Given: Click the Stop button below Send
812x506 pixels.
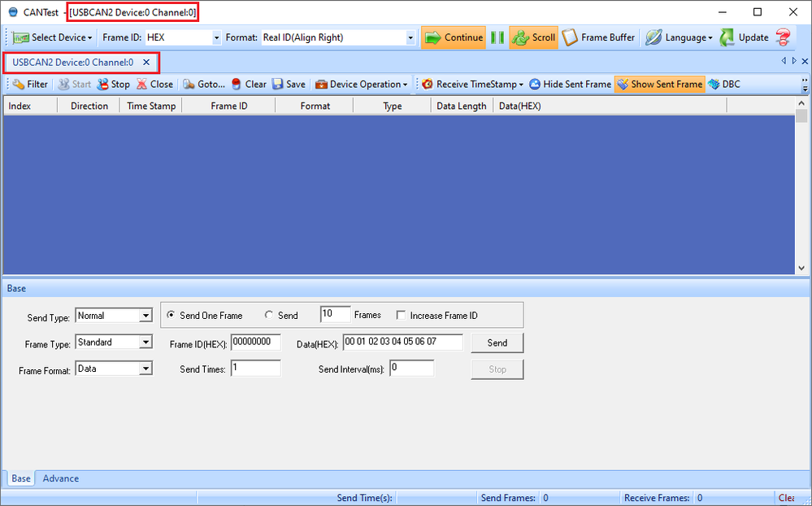Looking at the screenshot, I should coord(497,369).
